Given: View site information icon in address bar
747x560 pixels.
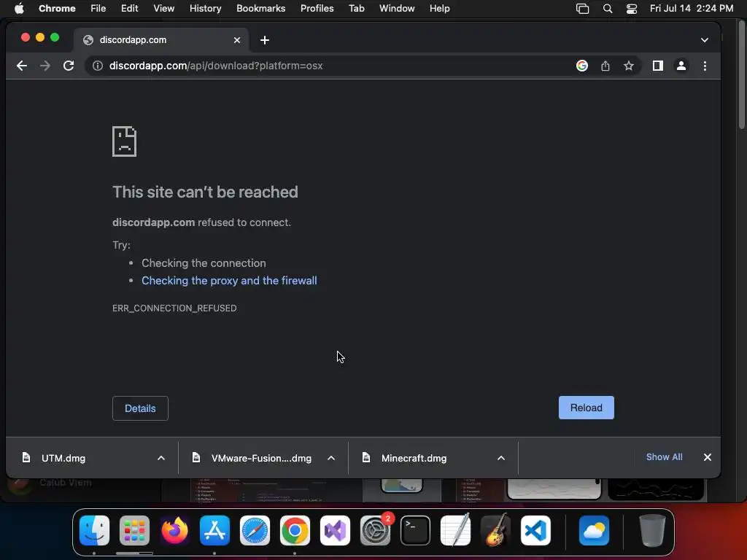Looking at the screenshot, I should (x=97, y=66).
